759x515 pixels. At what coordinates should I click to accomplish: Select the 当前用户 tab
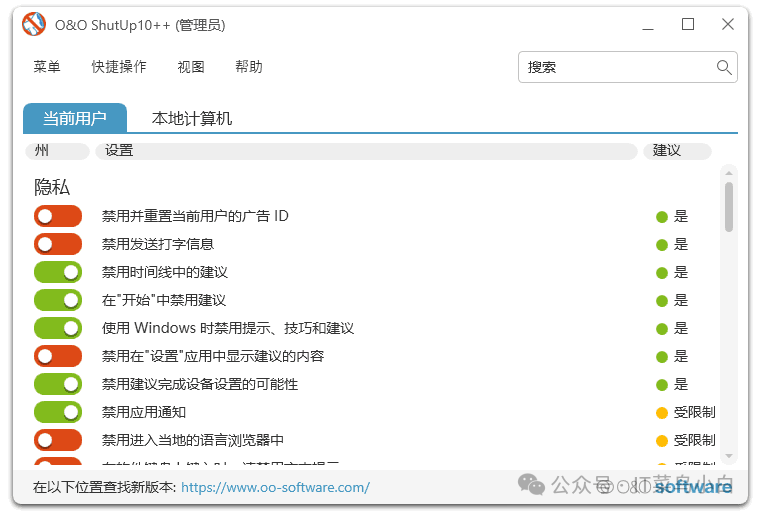pos(75,118)
